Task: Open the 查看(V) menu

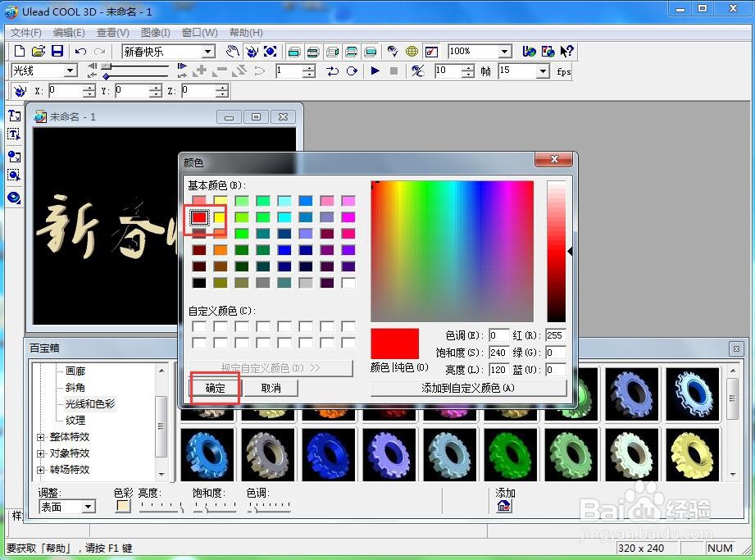Action: [x=112, y=32]
